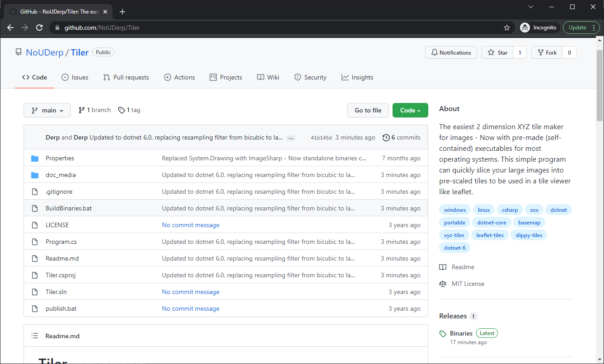
Task: Click the Tiler repository name link
Action: point(80,52)
